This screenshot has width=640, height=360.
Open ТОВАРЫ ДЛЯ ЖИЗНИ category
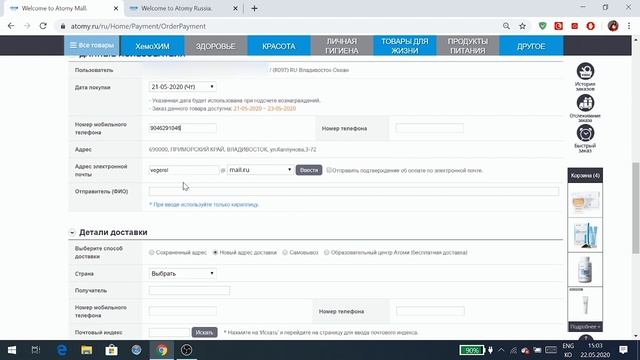[x=405, y=46]
